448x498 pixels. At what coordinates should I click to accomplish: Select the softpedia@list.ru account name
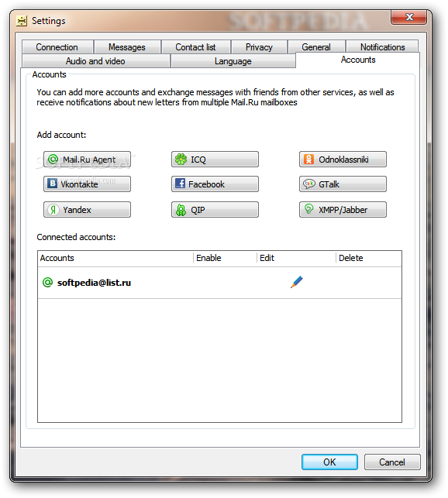(94, 283)
